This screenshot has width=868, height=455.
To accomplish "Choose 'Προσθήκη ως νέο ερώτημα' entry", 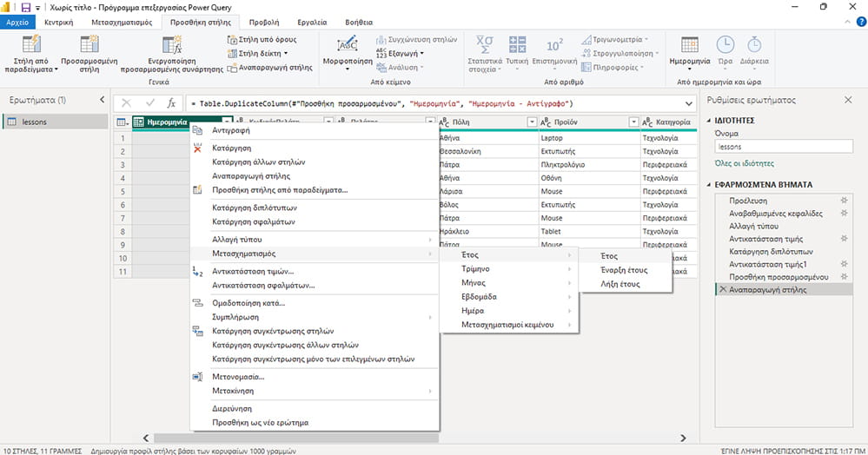I will pos(260,422).
